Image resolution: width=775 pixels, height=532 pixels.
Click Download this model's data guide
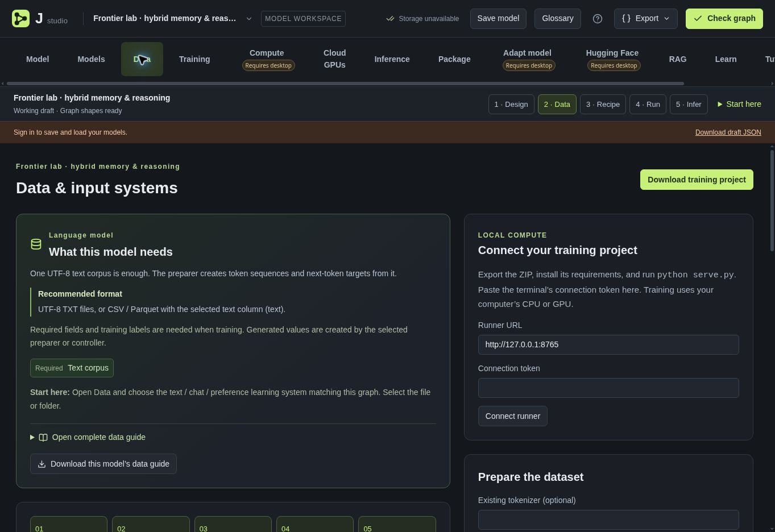coord(103,464)
